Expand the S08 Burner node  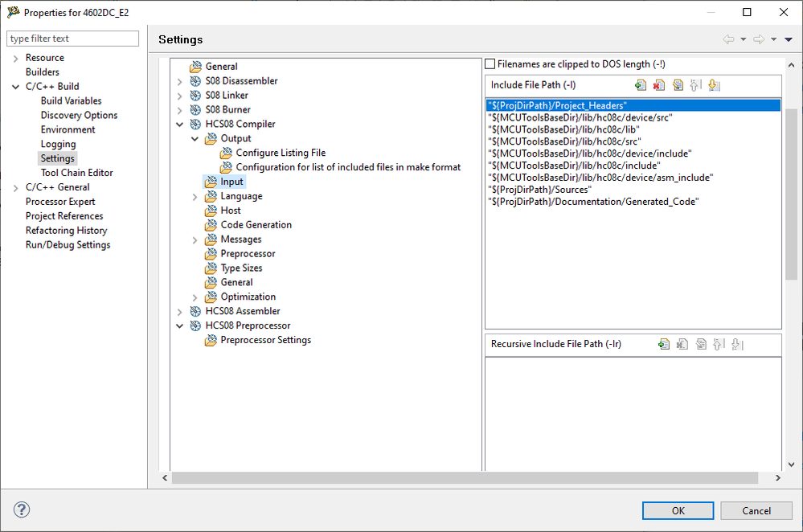[179, 110]
